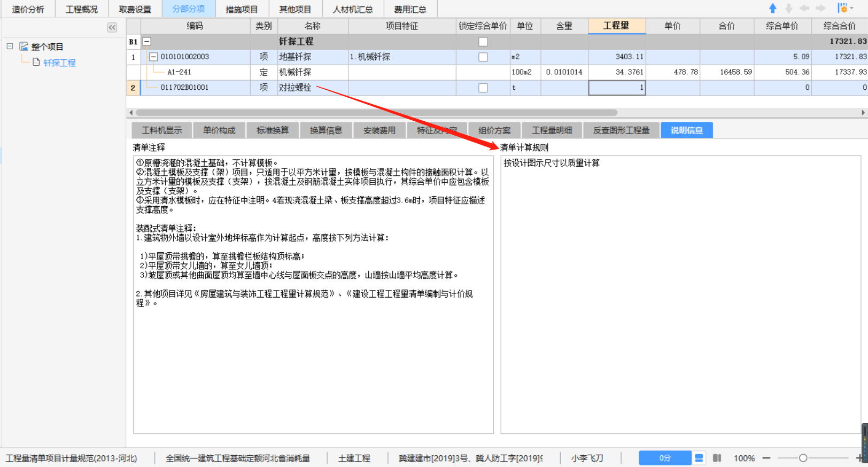Switch to horizontal split layout icon
Screen dimensions: 868x467
(699, 458)
